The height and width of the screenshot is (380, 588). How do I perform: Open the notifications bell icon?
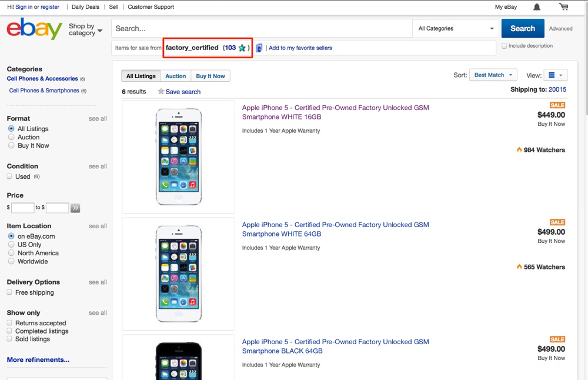click(537, 6)
